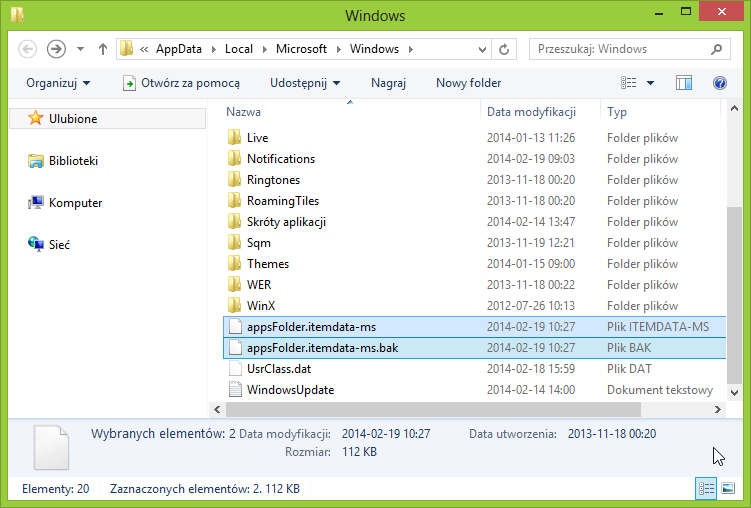The image size is (751, 508).
Task: Select the RoamingTiles folder icon
Action: [234, 201]
